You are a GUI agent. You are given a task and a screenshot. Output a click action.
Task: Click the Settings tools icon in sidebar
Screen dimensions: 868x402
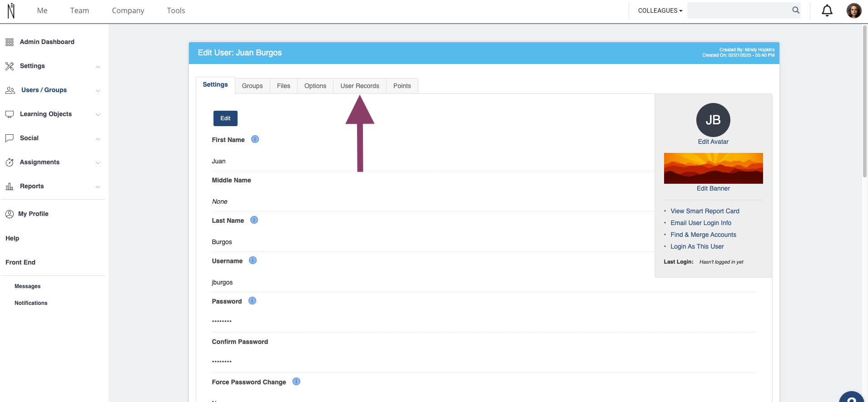(10, 66)
